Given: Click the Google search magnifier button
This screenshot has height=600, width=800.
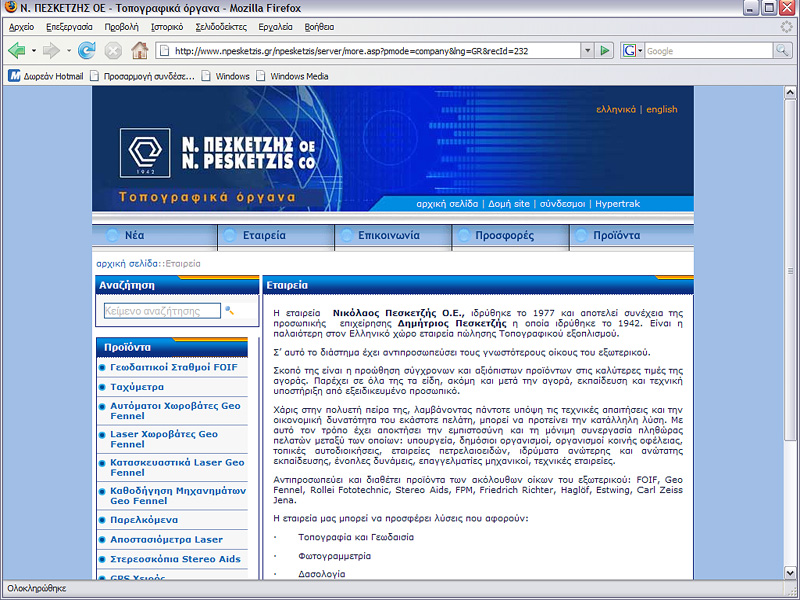Looking at the screenshot, I should (x=782, y=51).
